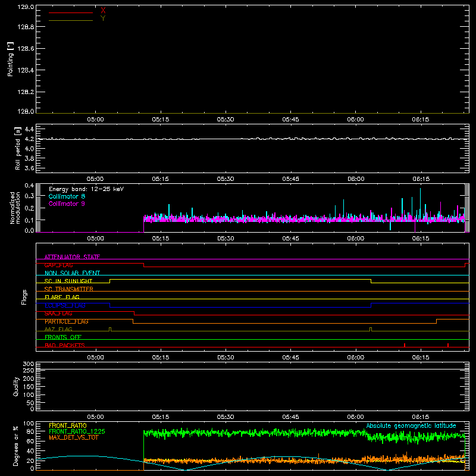
Task: Click the Quality axis title
Action: point(16,386)
